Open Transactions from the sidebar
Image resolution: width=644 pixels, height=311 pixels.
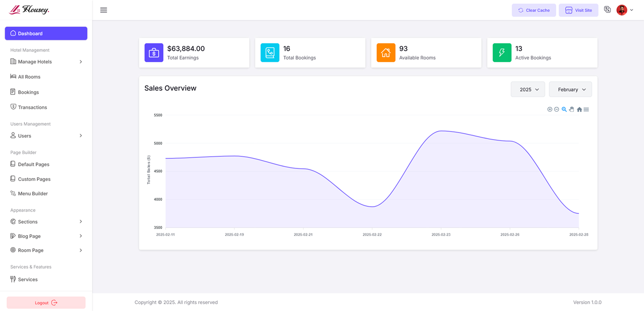click(x=32, y=107)
